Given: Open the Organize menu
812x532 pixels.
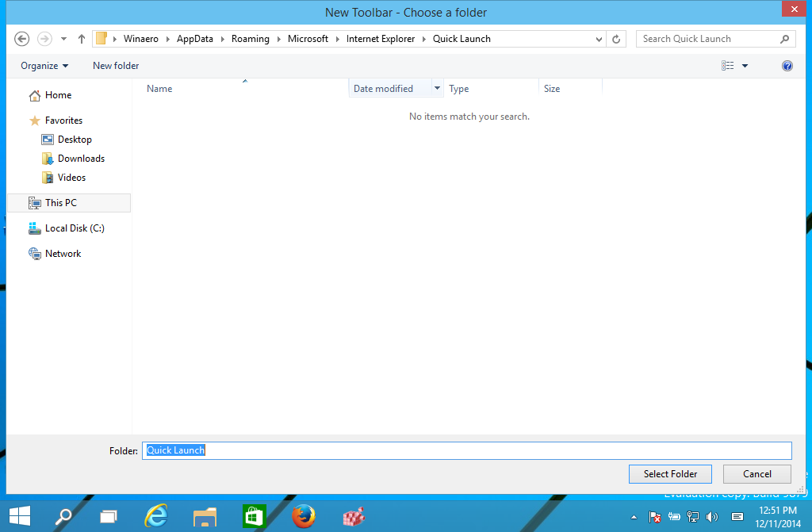Looking at the screenshot, I should coord(44,66).
